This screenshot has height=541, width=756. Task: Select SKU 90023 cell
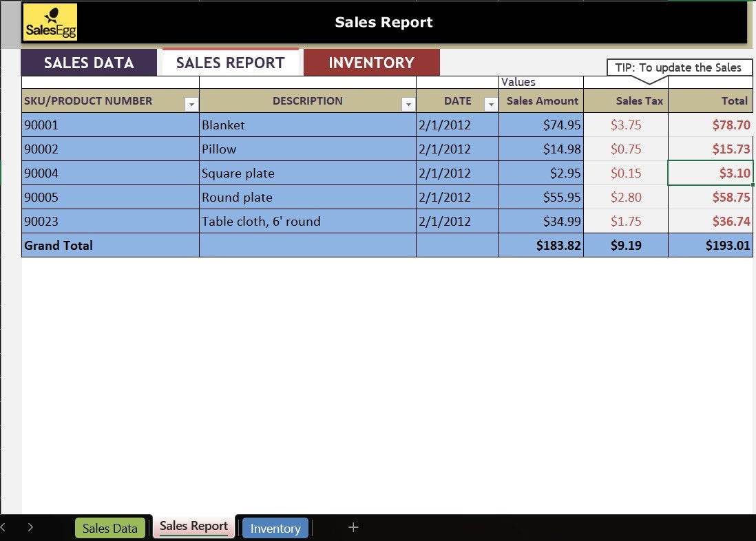[110, 222]
